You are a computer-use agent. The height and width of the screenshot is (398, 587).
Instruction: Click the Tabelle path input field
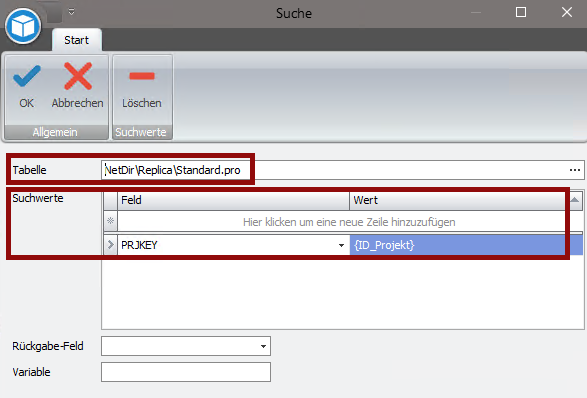343,170
